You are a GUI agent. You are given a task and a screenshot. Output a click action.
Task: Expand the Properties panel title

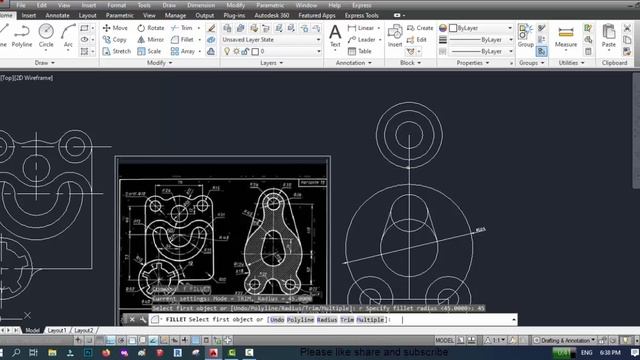(473, 63)
